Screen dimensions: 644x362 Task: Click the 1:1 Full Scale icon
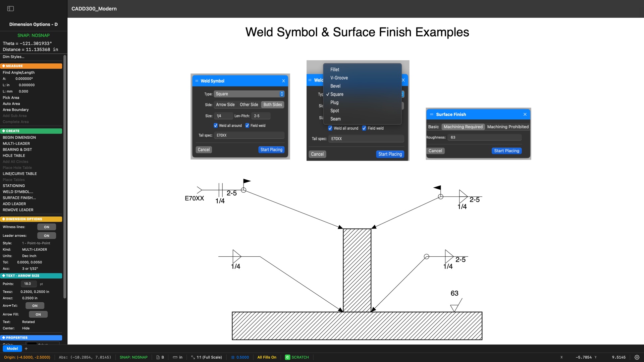[x=193, y=357]
